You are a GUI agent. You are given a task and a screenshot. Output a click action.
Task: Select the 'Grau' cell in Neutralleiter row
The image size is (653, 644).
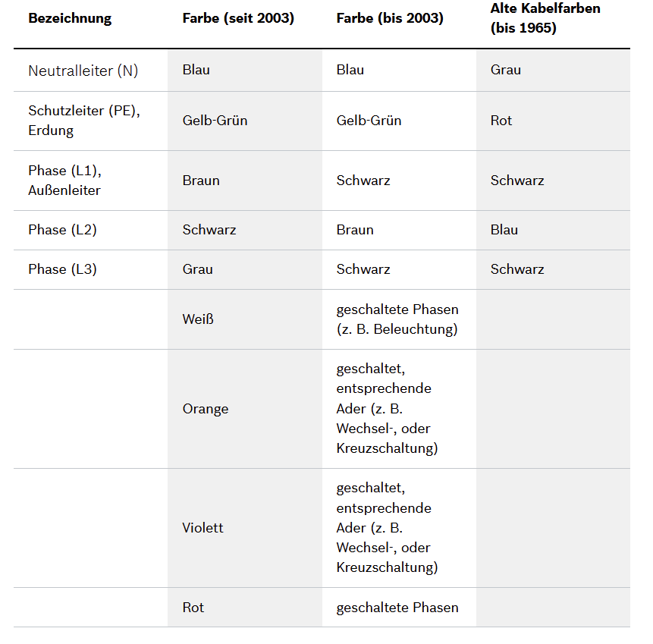coord(506,70)
